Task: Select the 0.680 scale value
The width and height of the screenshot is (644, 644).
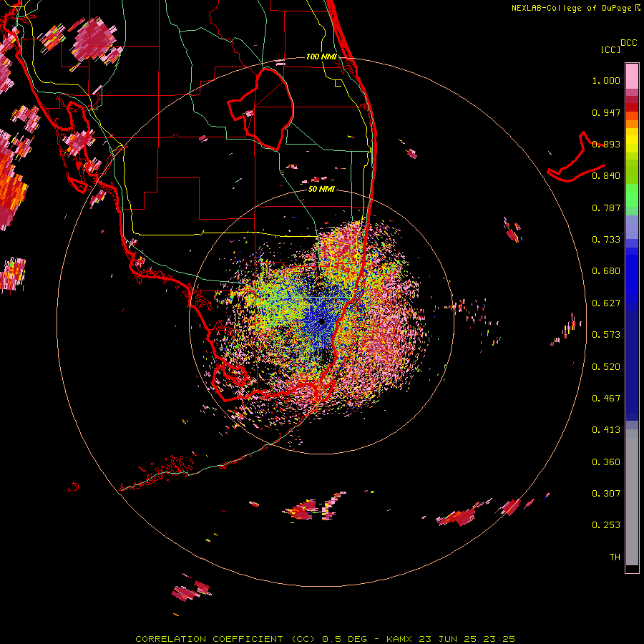Action: coord(606,271)
